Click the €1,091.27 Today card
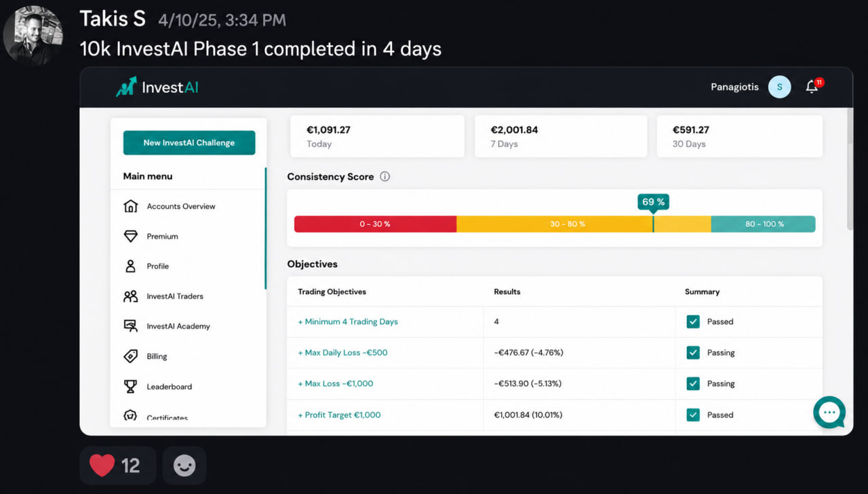The image size is (868, 494). coord(377,136)
